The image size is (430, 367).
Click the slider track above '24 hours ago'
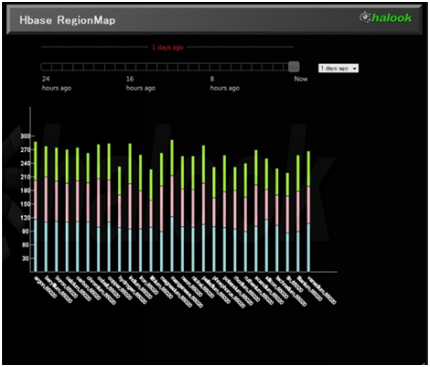click(46, 67)
